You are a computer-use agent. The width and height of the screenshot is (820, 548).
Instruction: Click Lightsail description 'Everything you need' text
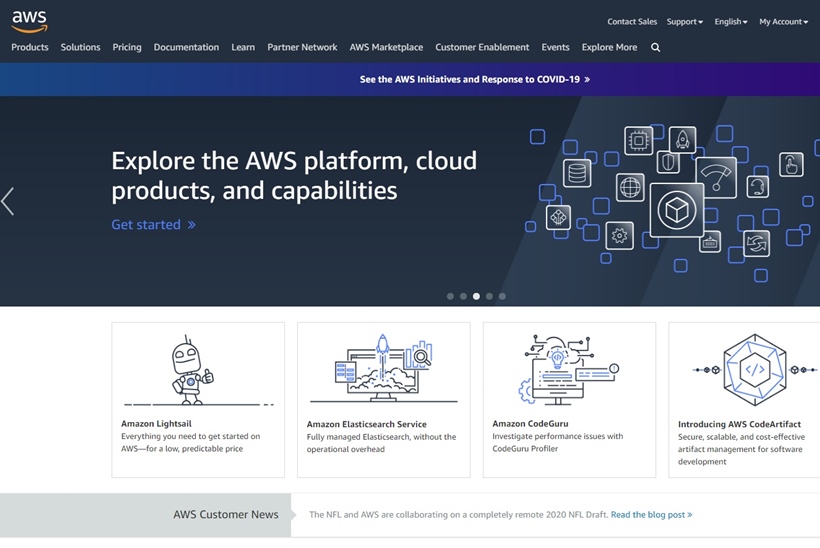190,442
